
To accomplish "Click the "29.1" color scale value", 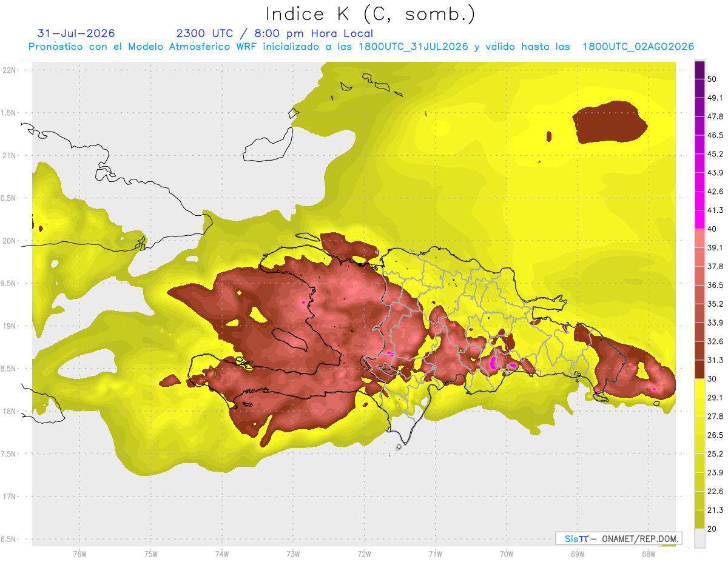I will [715, 398].
